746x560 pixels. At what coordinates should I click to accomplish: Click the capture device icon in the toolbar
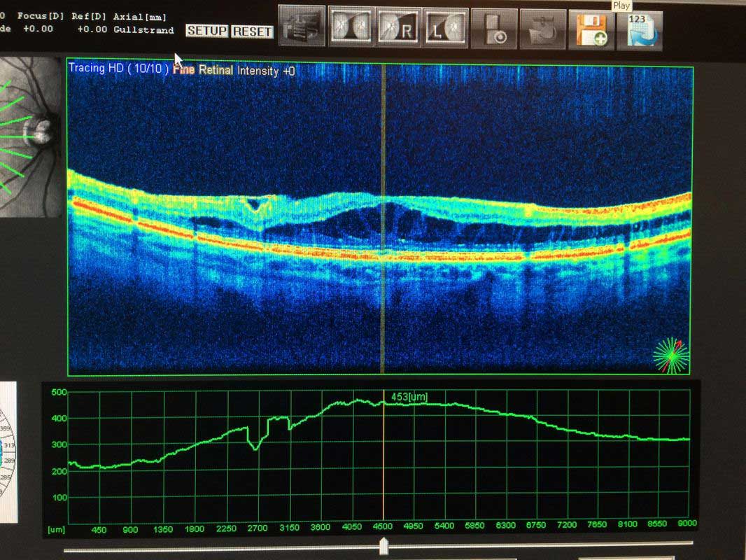coord(494,29)
